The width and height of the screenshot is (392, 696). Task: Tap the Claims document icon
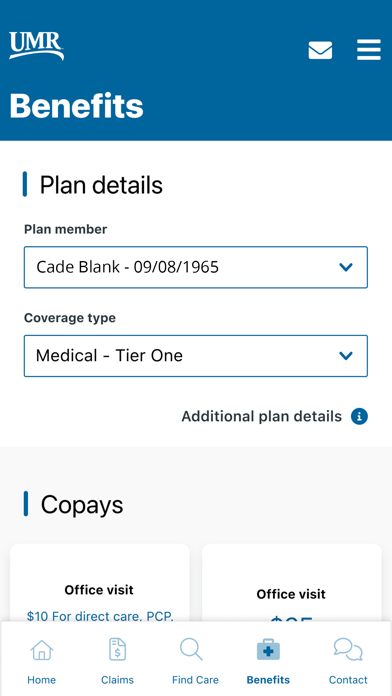pyautogui.click(x=117, y=650)
